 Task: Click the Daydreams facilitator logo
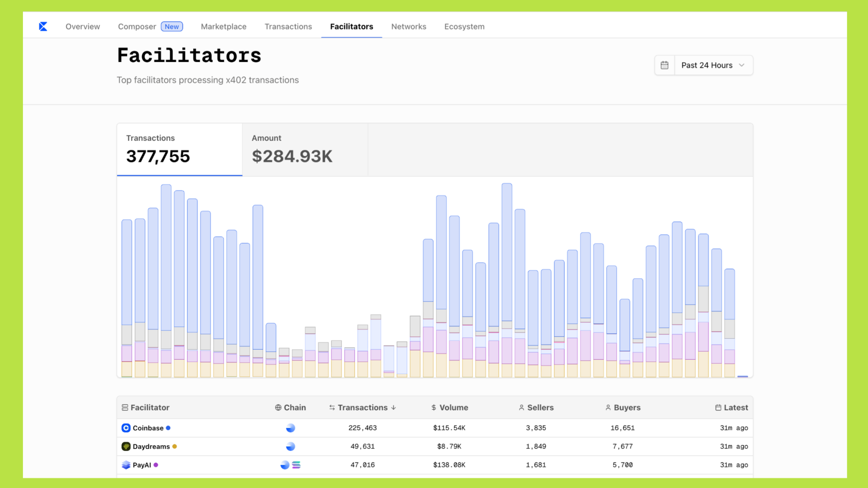pyautogui.click(x=126, y=446)
